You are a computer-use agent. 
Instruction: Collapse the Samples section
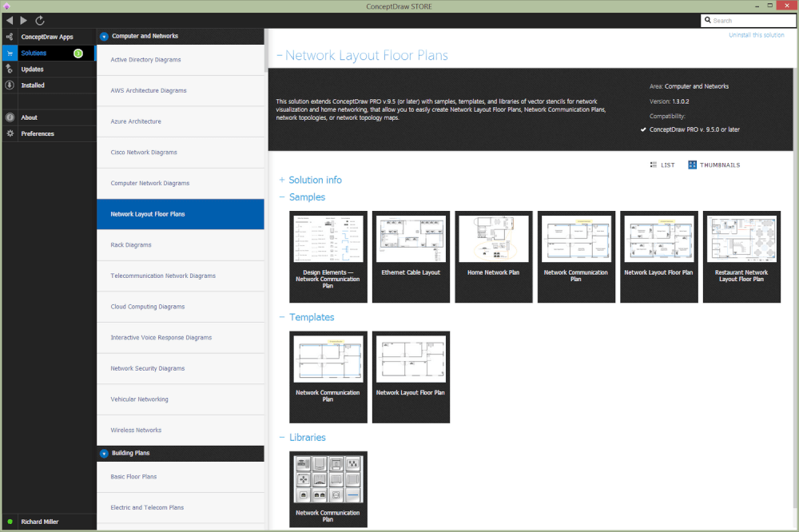tap(282, 197)
